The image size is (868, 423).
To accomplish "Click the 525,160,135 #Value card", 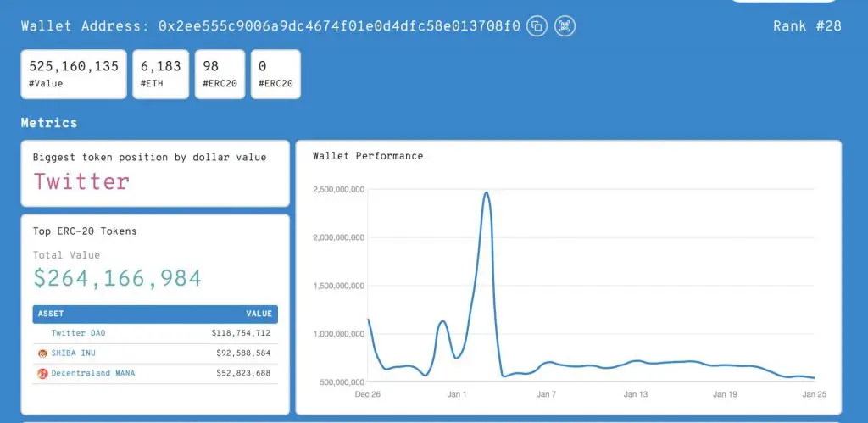I will click(74, 75).
